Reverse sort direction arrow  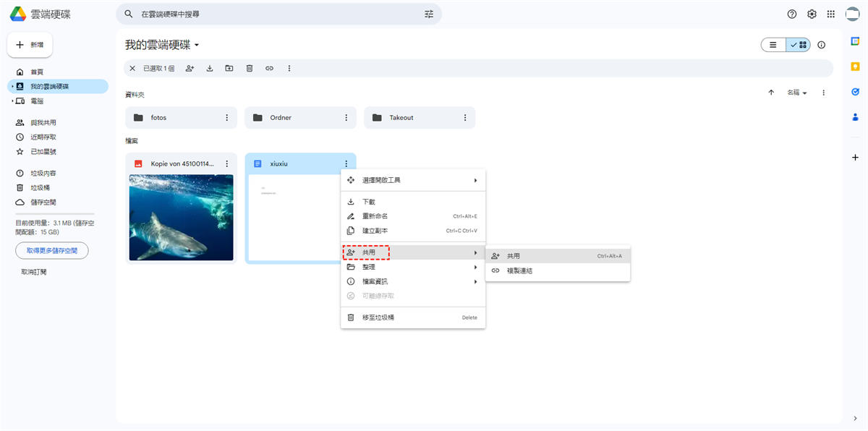click(771, 93)
